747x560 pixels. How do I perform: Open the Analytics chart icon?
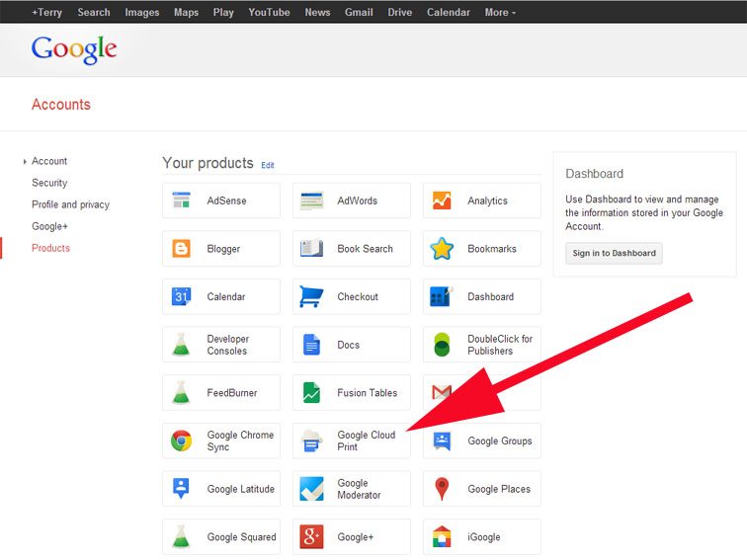[442, 200]
